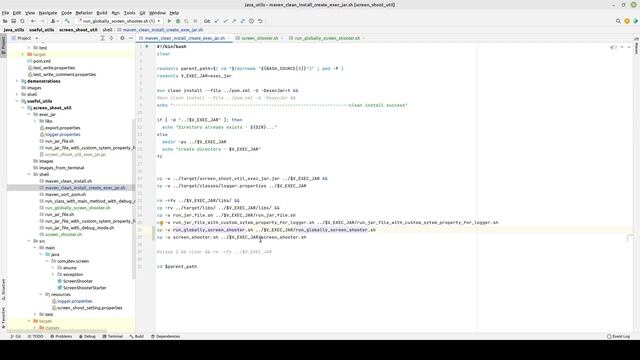Switch to run_globally_screen_shooter.sh editor tab

tap(327, 38)
